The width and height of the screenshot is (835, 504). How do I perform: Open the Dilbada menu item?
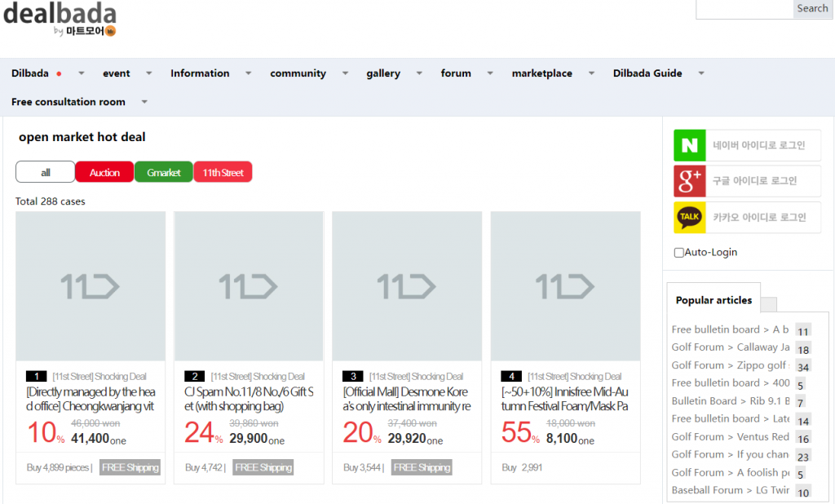click(30, 73)
